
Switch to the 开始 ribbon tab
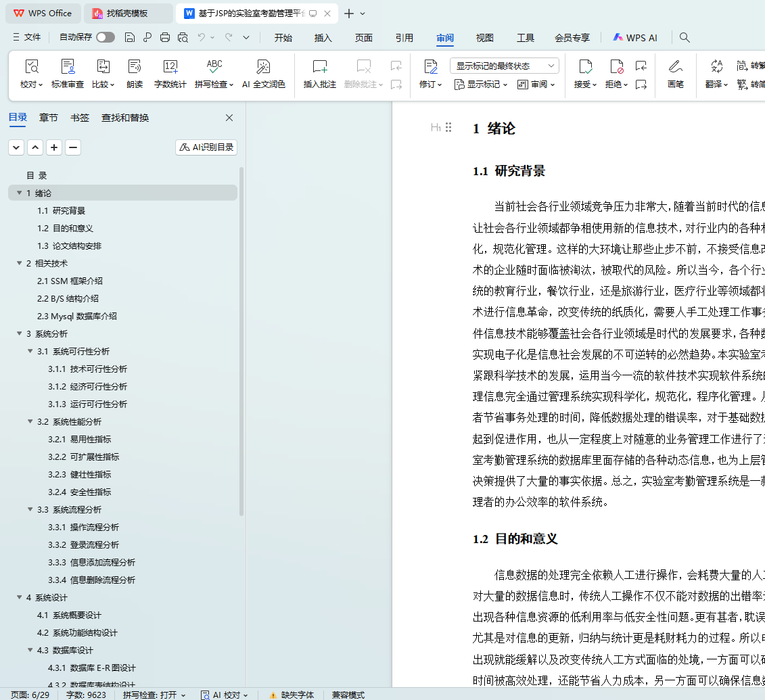[283, 38]
